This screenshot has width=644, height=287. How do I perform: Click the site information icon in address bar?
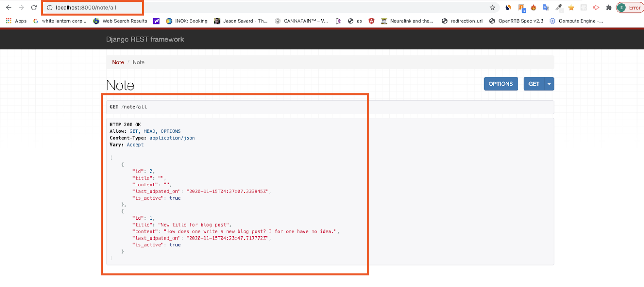pyautogui.click(x=50, y=8)
